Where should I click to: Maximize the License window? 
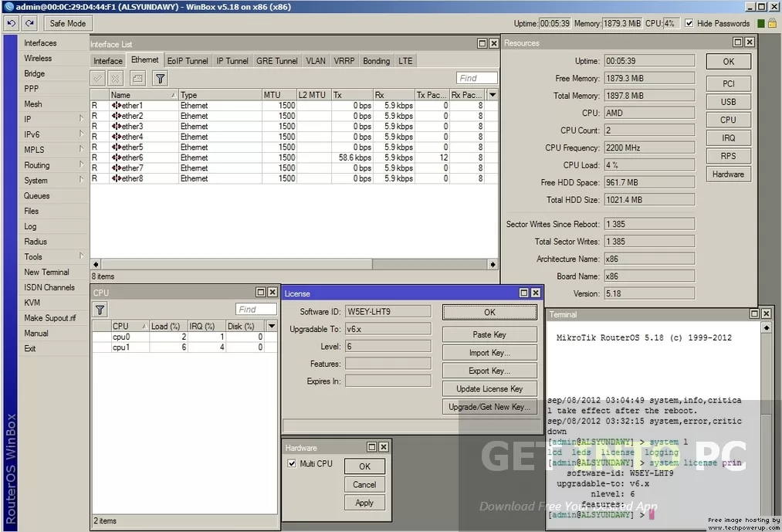pyautogui.click(x=524, y=293)
